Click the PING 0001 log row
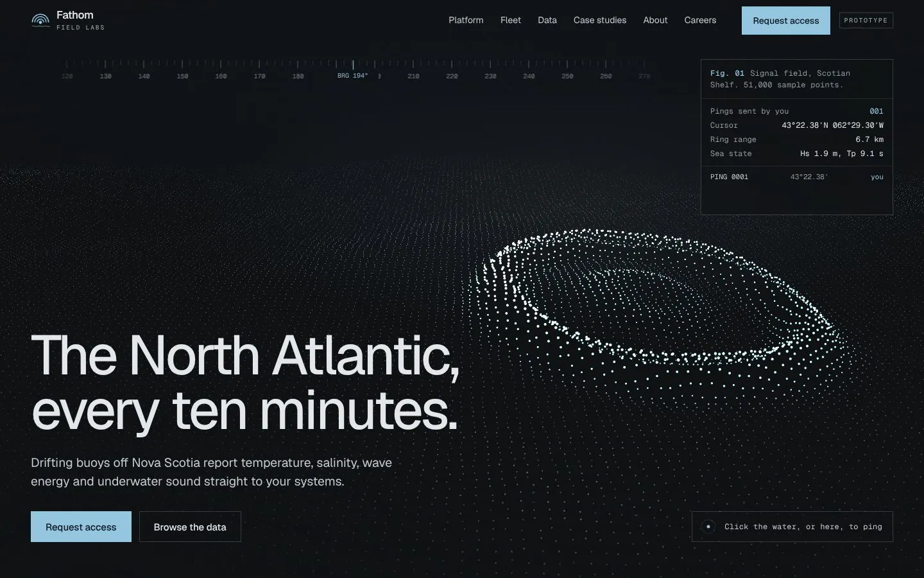924x578 pixels. [x=796, y=177]
